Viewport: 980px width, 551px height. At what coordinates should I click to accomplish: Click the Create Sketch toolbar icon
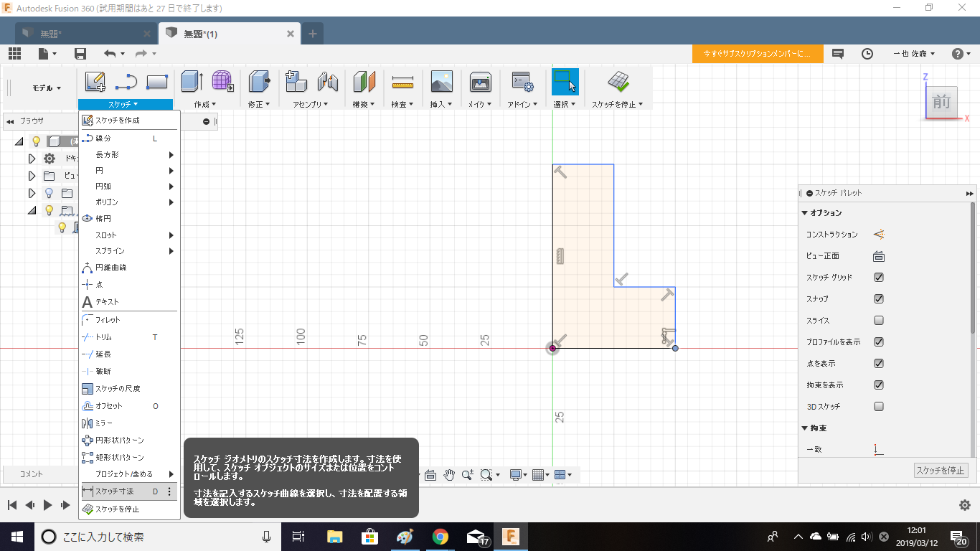[x=95, y=82]
